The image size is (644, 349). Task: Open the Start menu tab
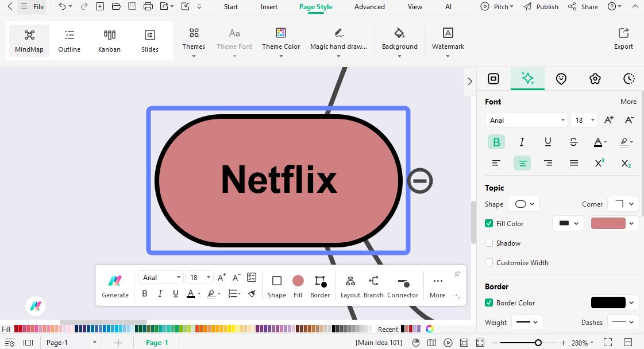(x=231, y=6)
